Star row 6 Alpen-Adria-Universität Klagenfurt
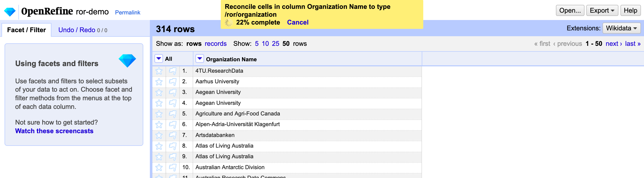 click(x=159, y=124)
